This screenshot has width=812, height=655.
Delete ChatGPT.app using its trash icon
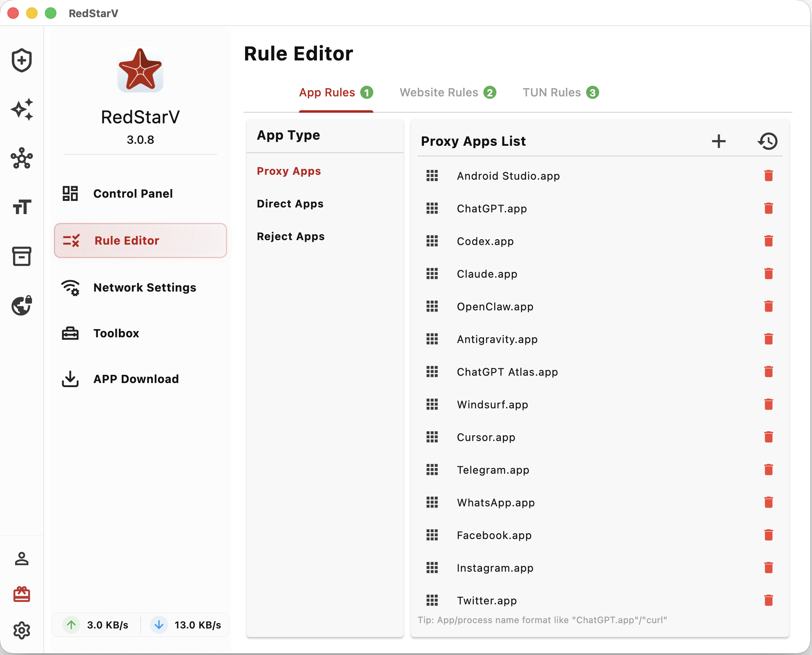[769, 208]
